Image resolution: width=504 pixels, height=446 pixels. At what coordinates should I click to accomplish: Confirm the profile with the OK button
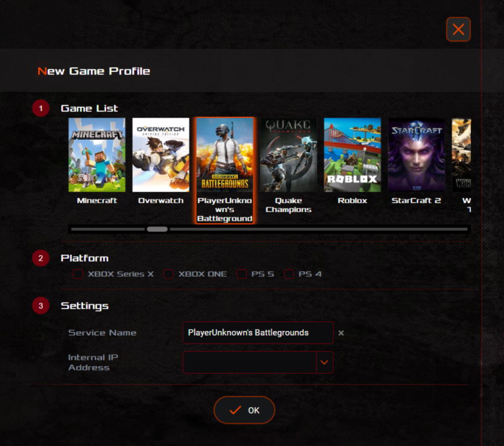244,410
